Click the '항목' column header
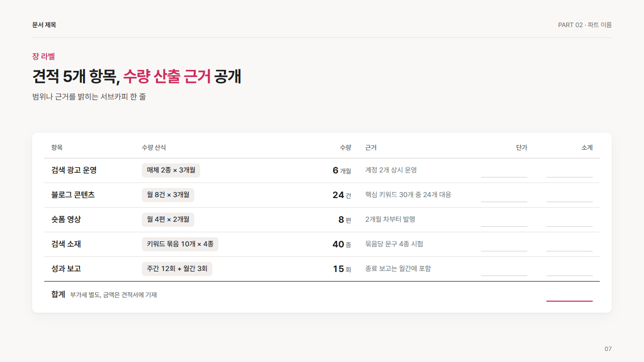The image size is (644, 362). point(57,147)
